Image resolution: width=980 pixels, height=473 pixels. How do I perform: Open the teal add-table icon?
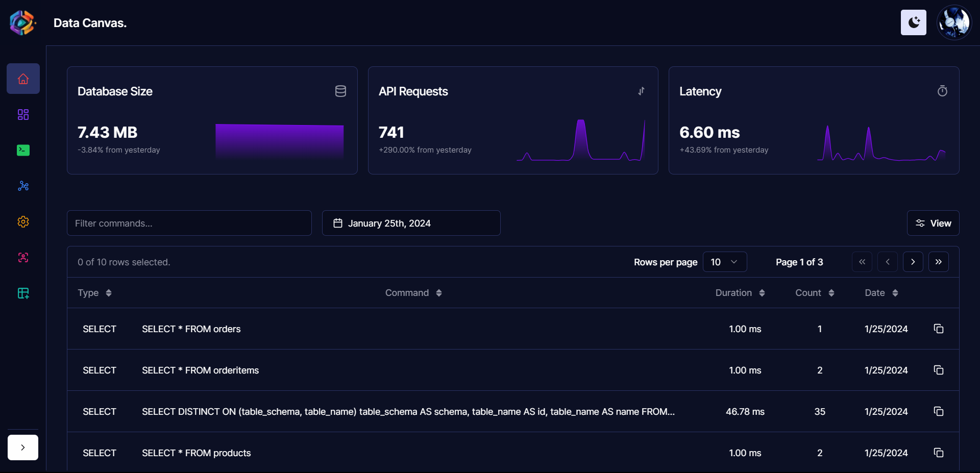pyautogui.click(x=23, y=293)
